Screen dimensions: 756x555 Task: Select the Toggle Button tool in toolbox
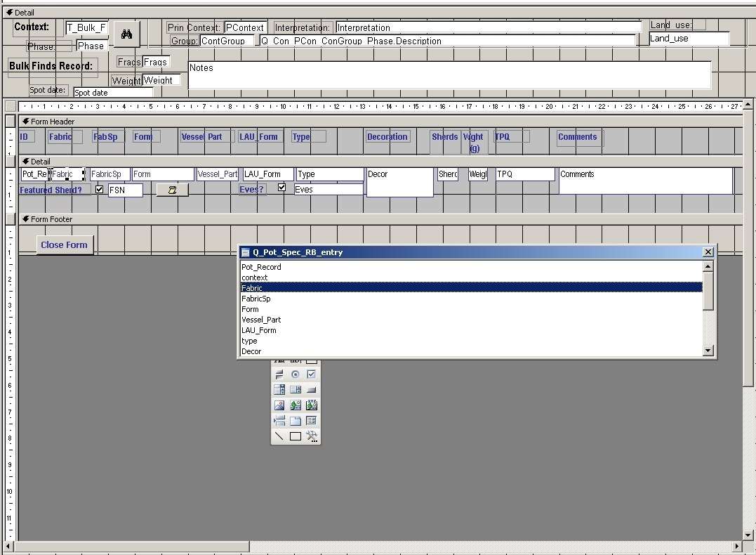pos(279,374)
